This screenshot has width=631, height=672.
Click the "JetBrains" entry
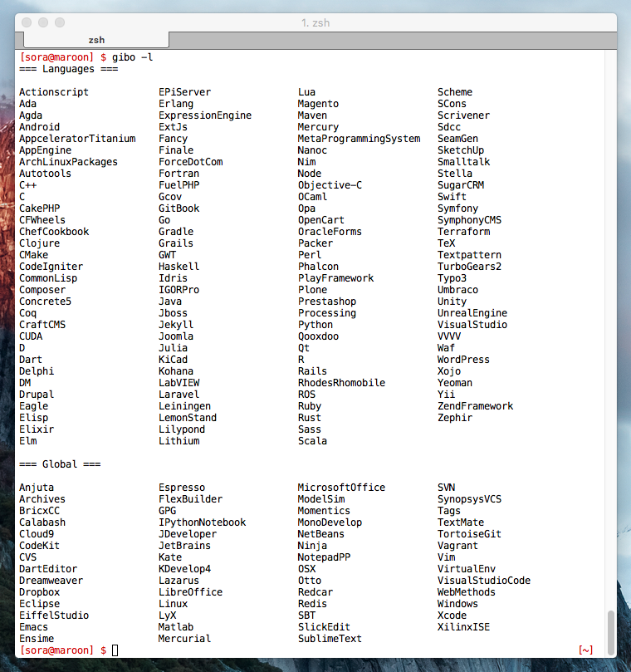coord(184,546)
